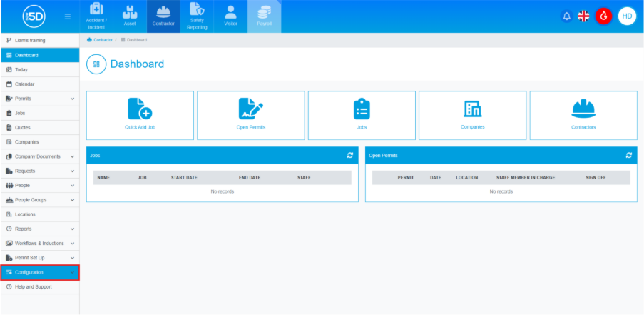Click the Contractor breadcrumb link
Screen dimensions: 644x315
[103, 39]
